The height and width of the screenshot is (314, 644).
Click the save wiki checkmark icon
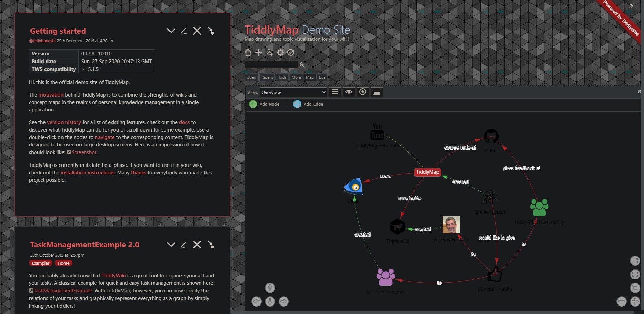click(x=291, y=52)
